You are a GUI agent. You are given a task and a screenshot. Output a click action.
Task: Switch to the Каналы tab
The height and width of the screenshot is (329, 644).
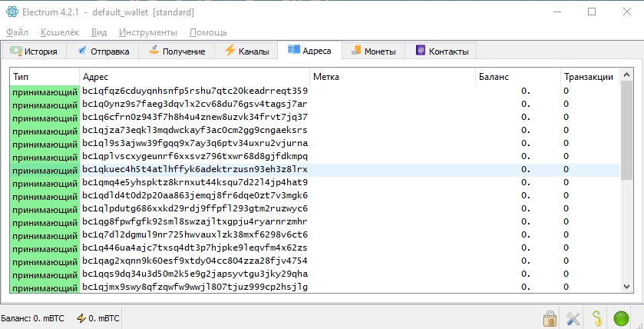(x=246, y=51)
